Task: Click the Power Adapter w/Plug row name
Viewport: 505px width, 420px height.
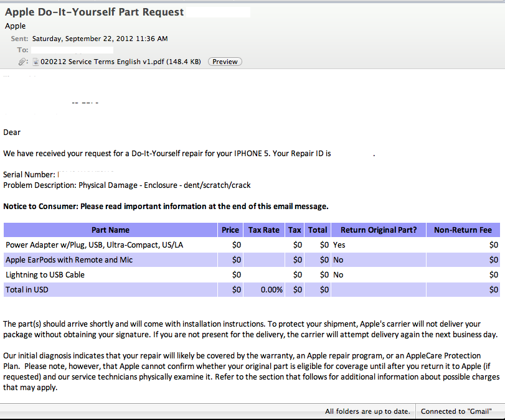Action: (x=95, y=245)
